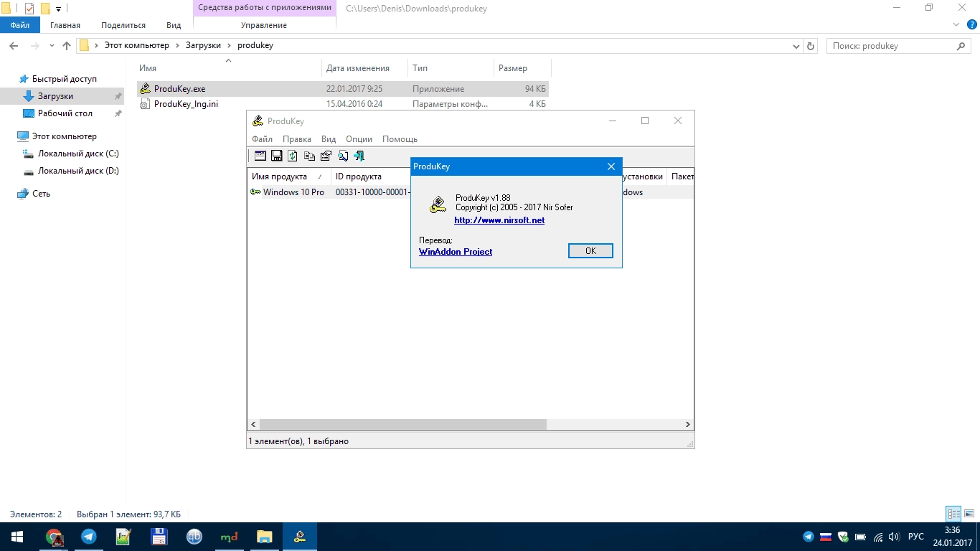This screenshot has height=551, width=980.
Task: Click the ProduKey.exe file icon in Explorer
Action: pyautogui.click(x=145, y=89)
